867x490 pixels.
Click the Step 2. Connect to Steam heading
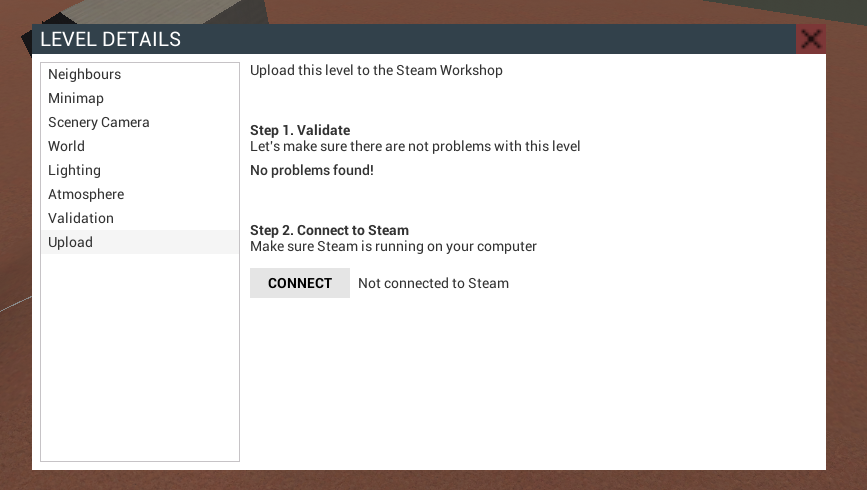click(330, 230)
